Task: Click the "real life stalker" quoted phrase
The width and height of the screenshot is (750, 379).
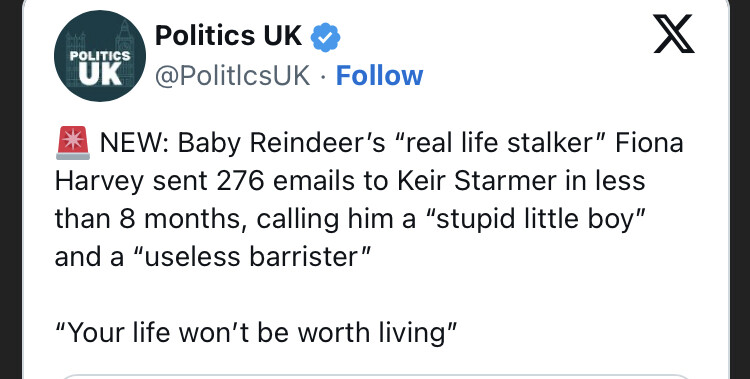Action: [501, 143]
